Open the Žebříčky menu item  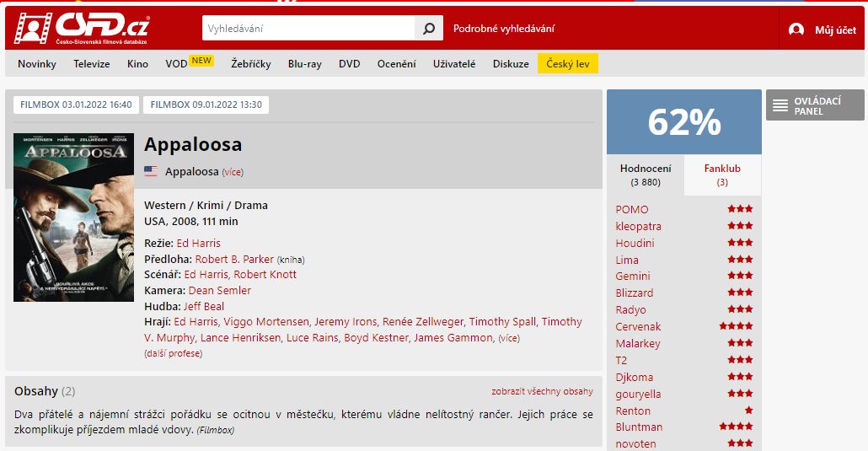251,64
